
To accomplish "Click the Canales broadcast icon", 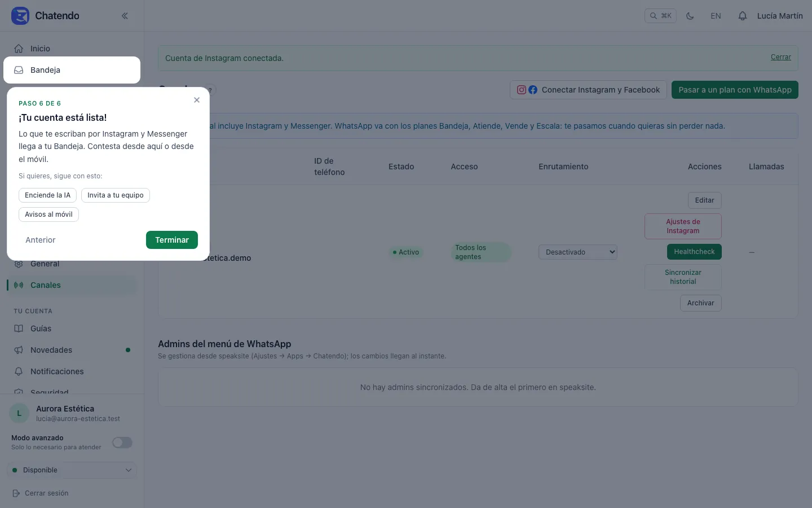I will [x=19, y=285].
